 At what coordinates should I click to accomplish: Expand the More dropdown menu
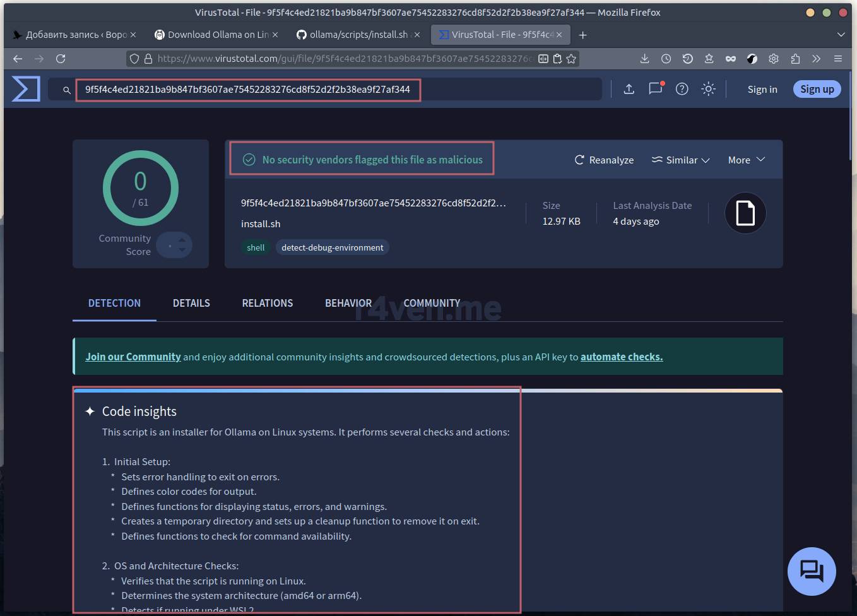[x=746, y=160]
